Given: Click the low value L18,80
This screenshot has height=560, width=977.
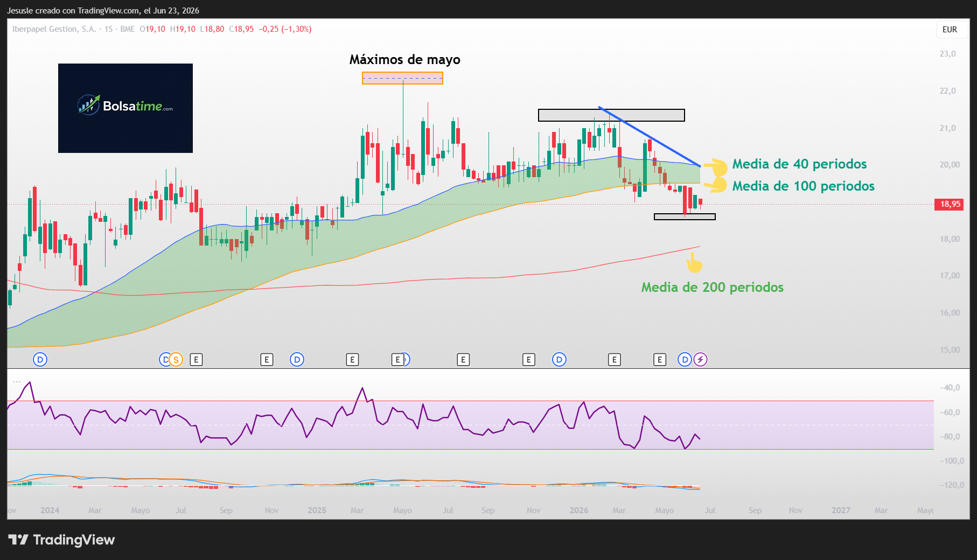Looking at the screenshot, I should (x=212, y=29).
